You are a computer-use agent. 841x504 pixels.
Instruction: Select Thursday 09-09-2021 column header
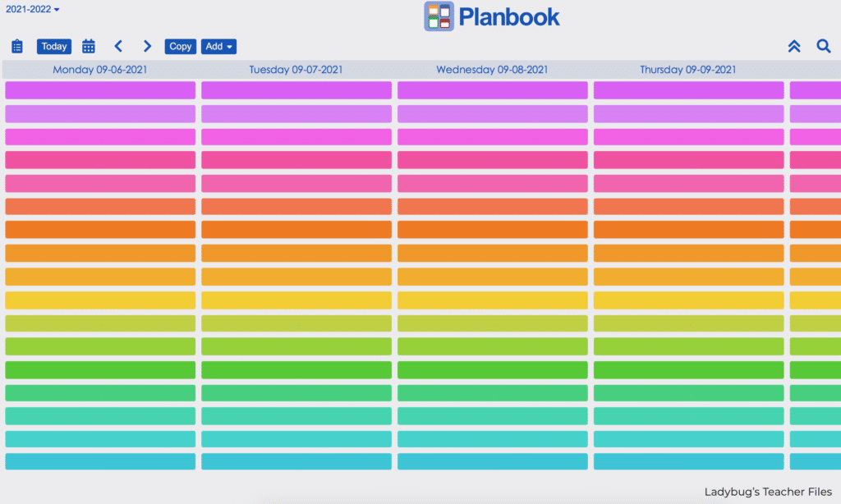pyautogui.click(x=688, y=70)
